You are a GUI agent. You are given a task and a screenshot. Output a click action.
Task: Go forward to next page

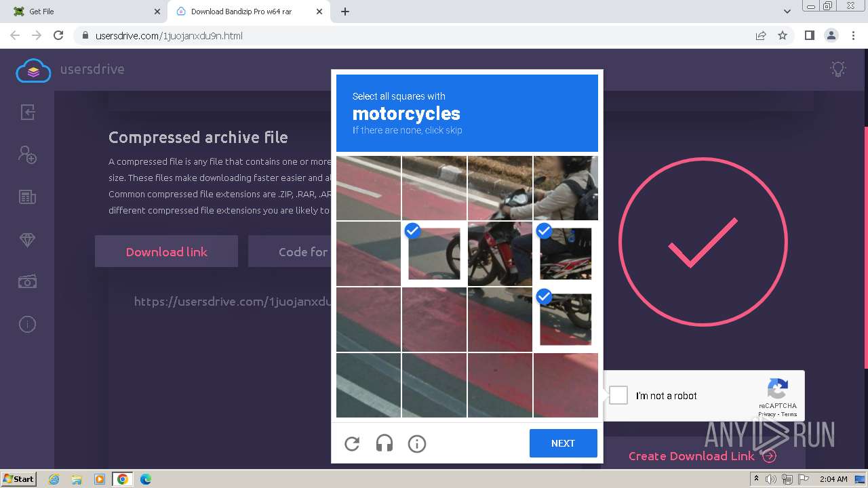[x=37, y=35]
